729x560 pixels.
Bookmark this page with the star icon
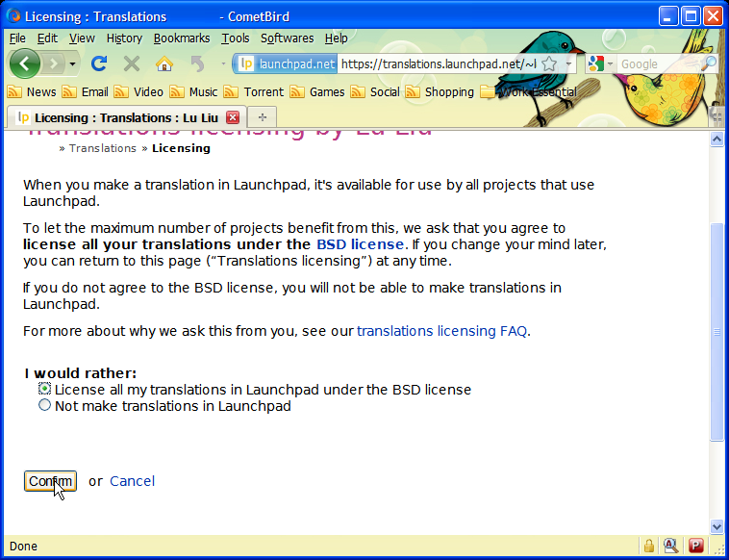[x=549, y=64]
